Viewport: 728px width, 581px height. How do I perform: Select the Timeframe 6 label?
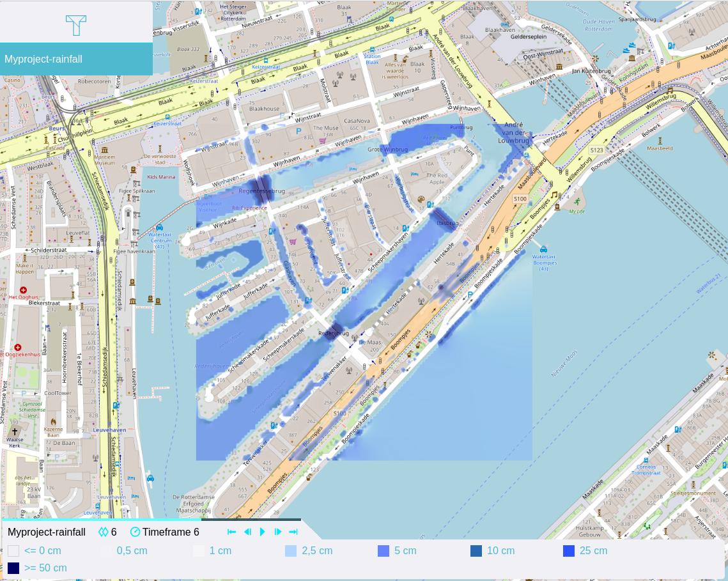click(x=171, y=532)
